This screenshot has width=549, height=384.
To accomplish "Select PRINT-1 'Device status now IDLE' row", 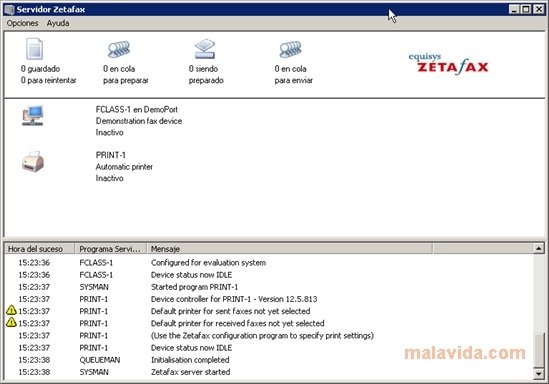I will coord(269,348).
